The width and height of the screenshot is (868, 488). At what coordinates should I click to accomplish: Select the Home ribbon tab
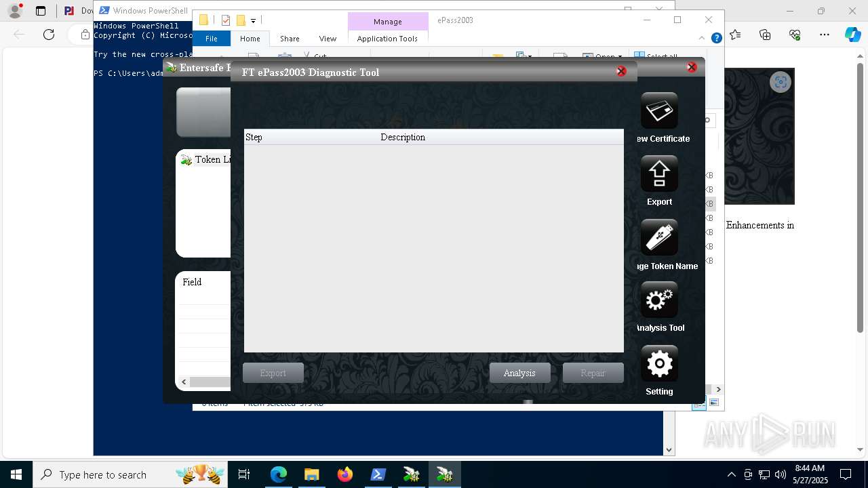pyautogui.click(x=250, y=39)
